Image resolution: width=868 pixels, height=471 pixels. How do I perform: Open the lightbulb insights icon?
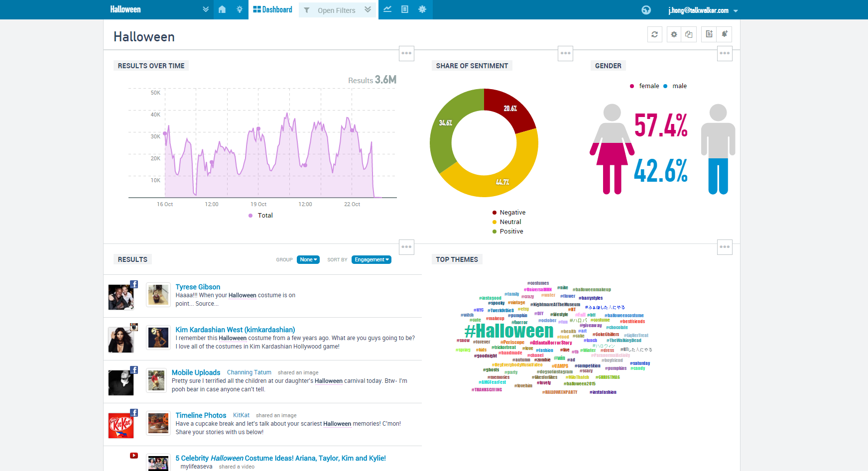(x=240, y=9)
